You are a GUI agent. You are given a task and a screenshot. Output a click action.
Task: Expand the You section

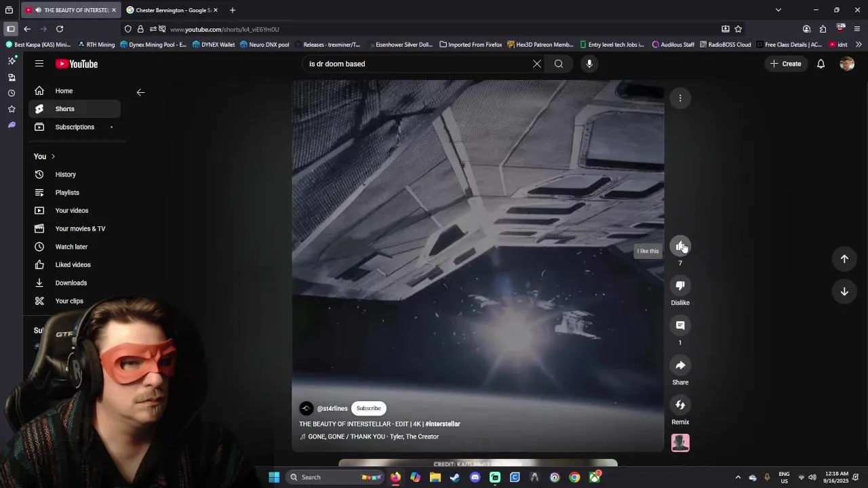(45, 157)
